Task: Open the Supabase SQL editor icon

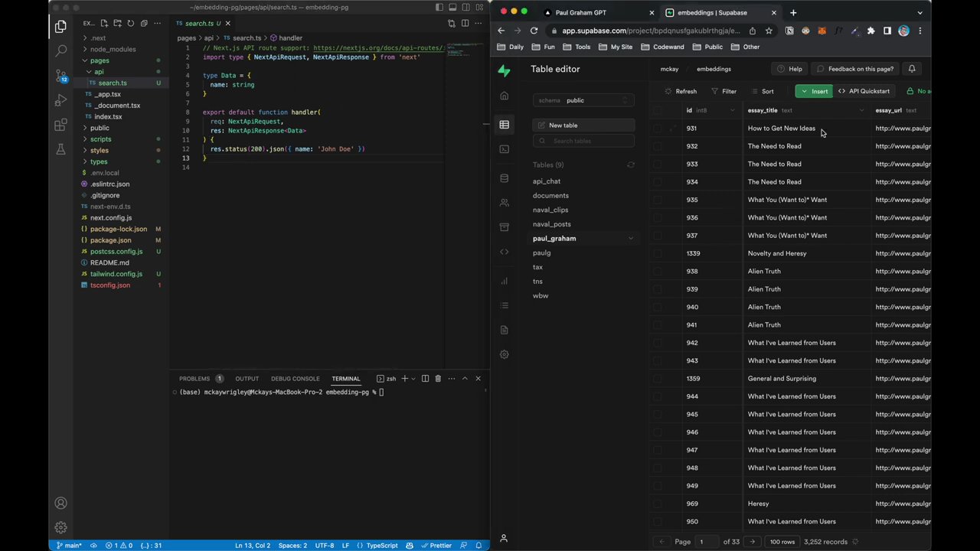Action: coord(504,149)
